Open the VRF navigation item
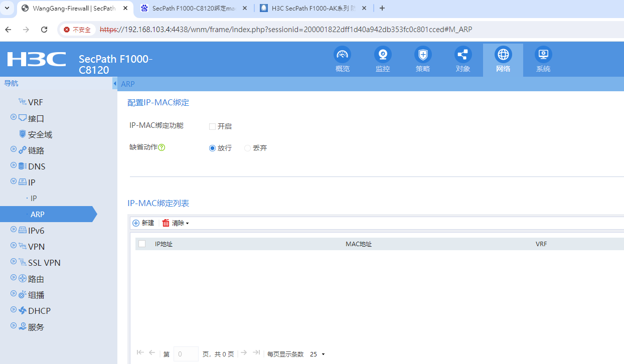 [36, 102]
